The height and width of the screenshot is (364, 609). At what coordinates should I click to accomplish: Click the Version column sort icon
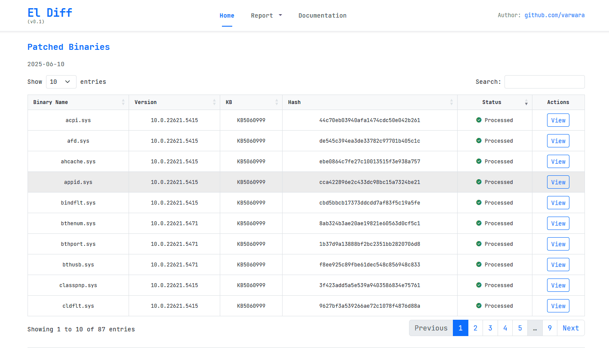pos(214,102)
